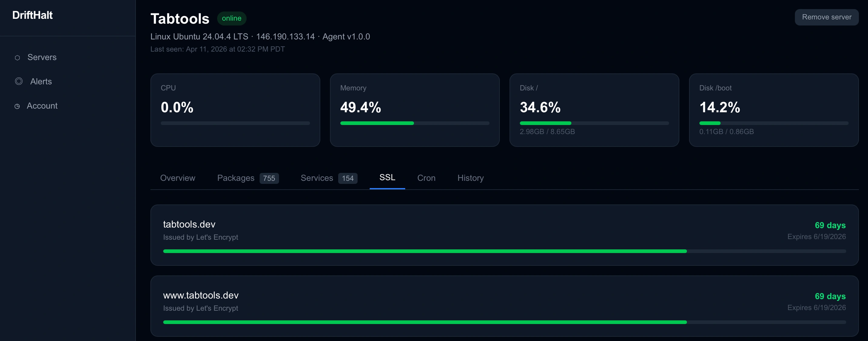
Task: Click the Disk /boot card label
Action: click(715, 88)
